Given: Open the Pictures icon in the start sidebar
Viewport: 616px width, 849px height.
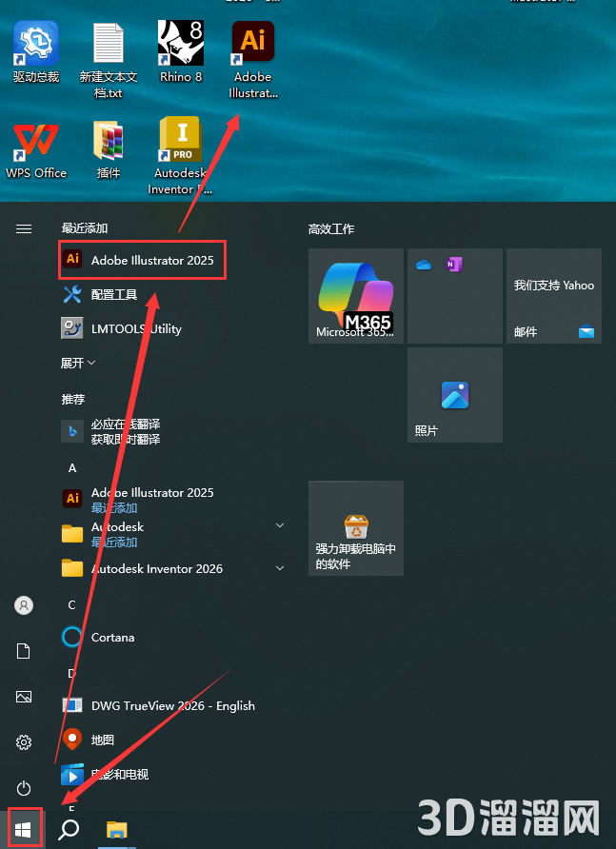Looking at the screenshot, I should 24,697.
